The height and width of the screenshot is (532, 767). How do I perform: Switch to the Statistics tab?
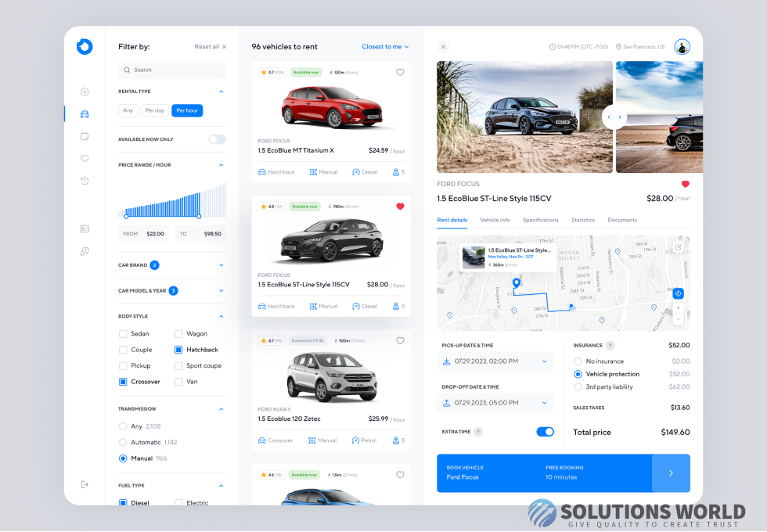pyautogui.click(x=583, y=220)
